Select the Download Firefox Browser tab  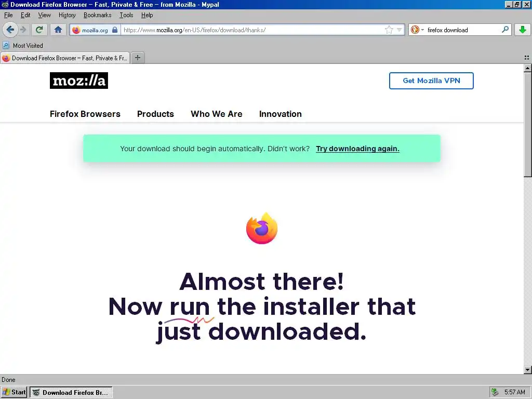pyautogui.click(x=65, y=58)
